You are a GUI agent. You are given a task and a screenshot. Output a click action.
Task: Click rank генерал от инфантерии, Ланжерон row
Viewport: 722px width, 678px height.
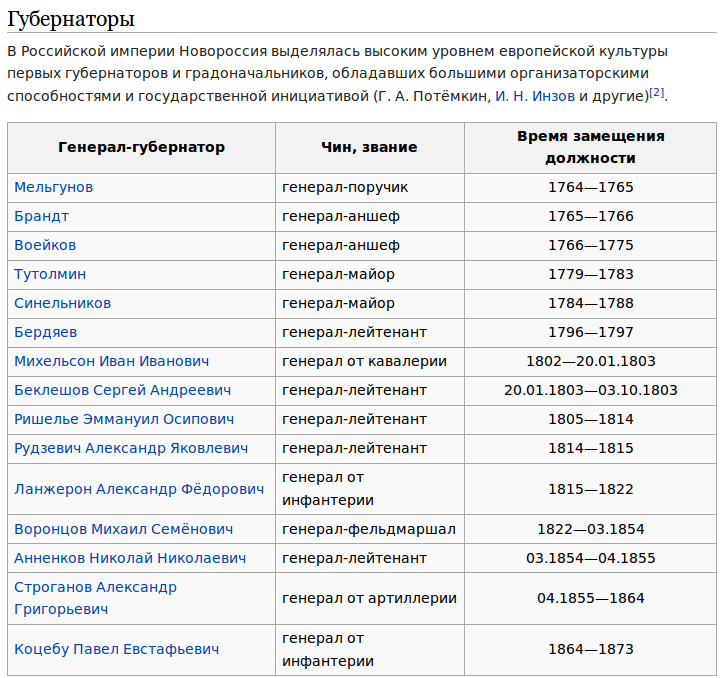[328, 489]
